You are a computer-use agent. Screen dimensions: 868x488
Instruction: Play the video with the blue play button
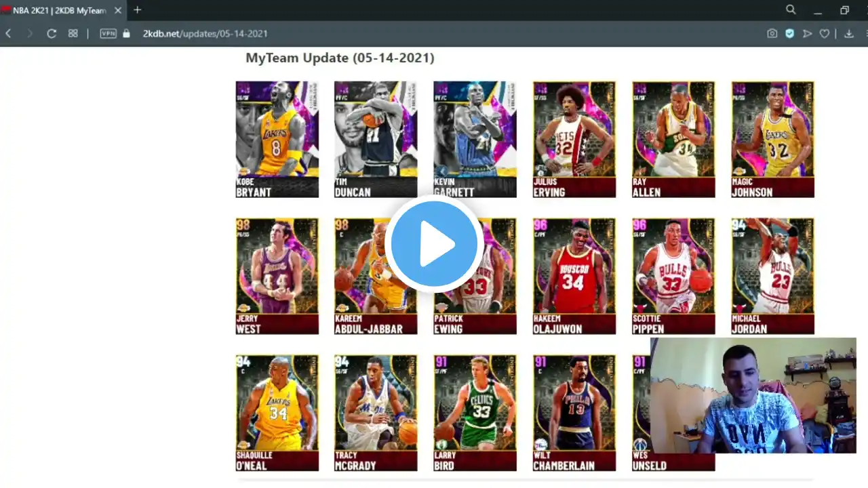434,244
